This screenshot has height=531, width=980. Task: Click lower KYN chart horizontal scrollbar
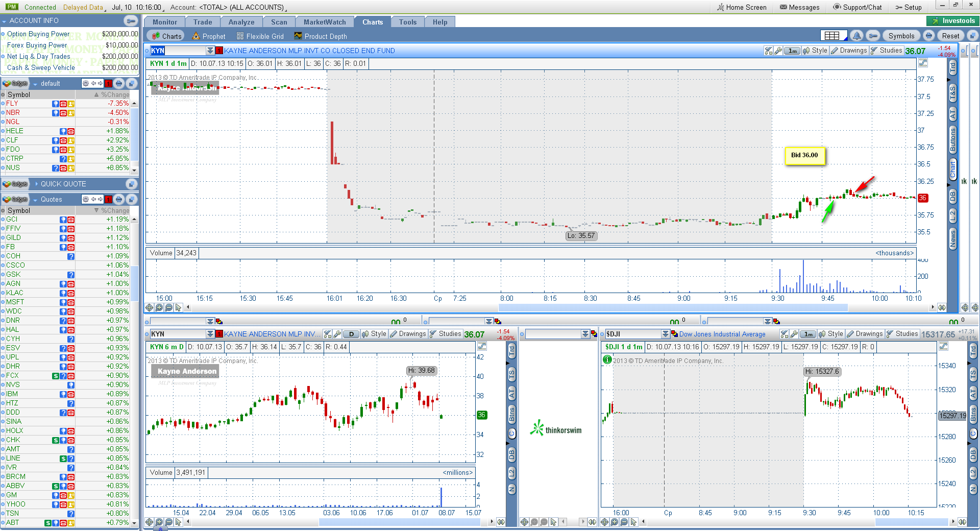pyautogui.click(x=400, y=522)
